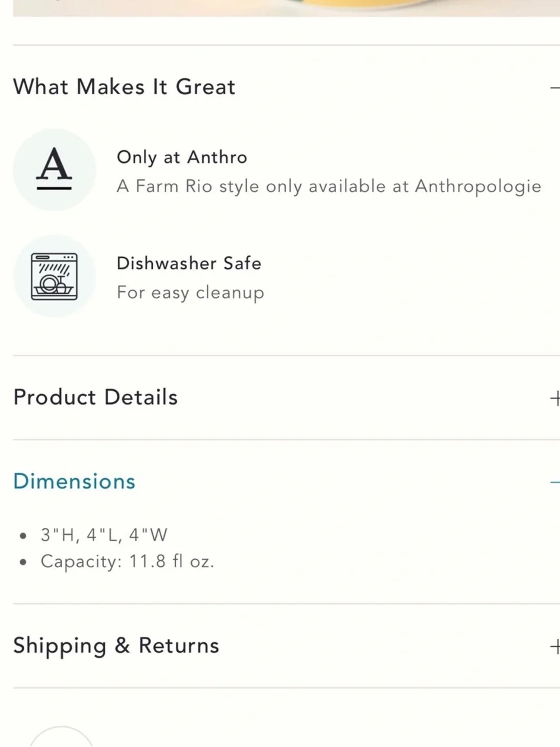Click the 3"H, 4"L, 4"W dimensions line
560x747 pixels.
[104, 535]
